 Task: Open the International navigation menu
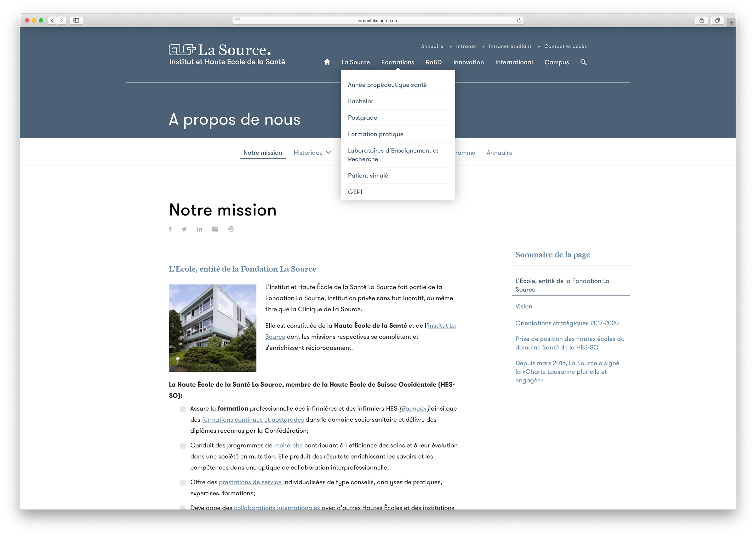(x=513, y=62)
